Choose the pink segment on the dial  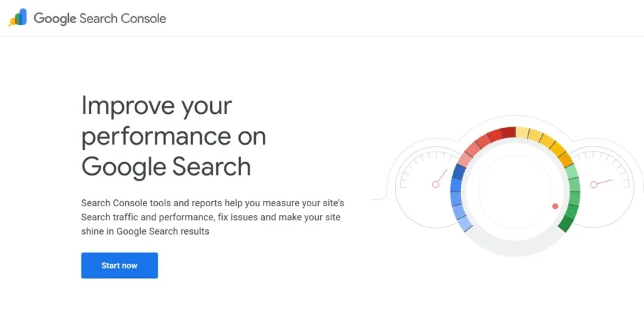468,152
